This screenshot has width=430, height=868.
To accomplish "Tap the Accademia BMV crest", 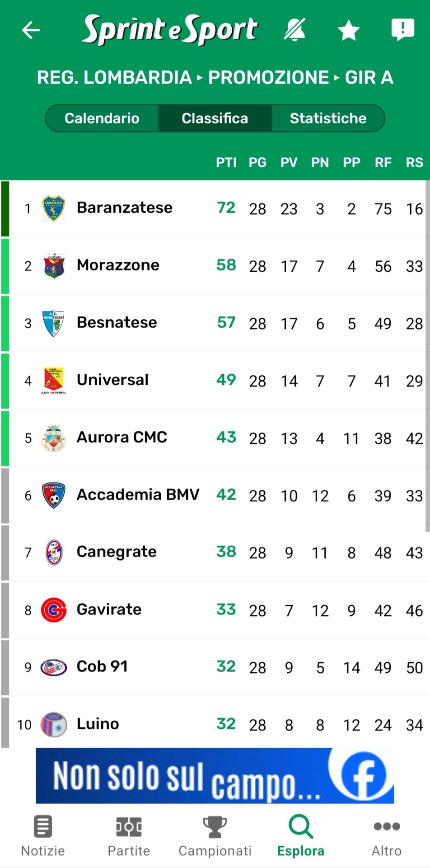I will [x=54, y=495].
